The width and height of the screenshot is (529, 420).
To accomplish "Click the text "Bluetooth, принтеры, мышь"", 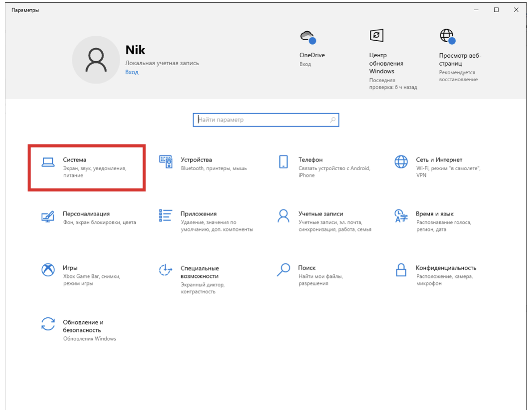I will coord(214,168).
